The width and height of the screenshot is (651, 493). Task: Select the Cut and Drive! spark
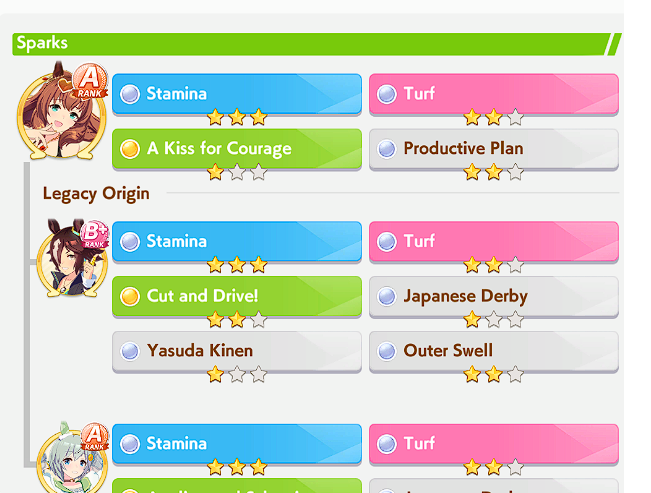(237, 297)
